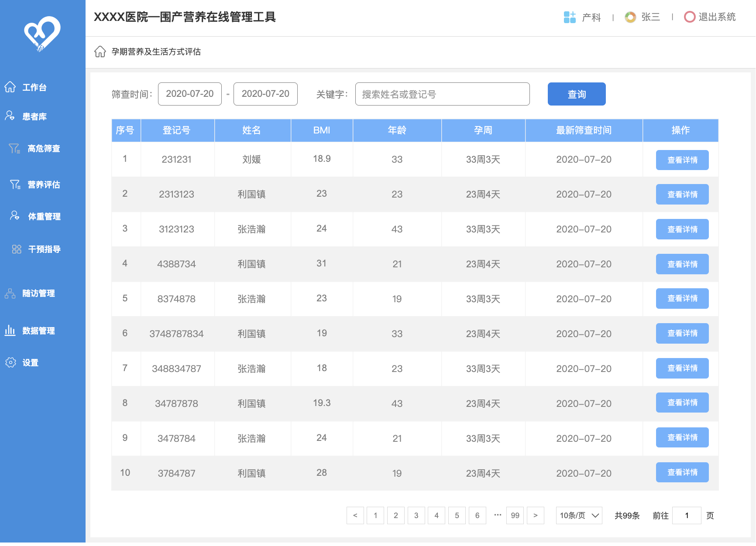Click the pagination ellipsis for more pages
Image resolution: width=756 pixels, height=546 pixels.
click(x=498, y=515)
